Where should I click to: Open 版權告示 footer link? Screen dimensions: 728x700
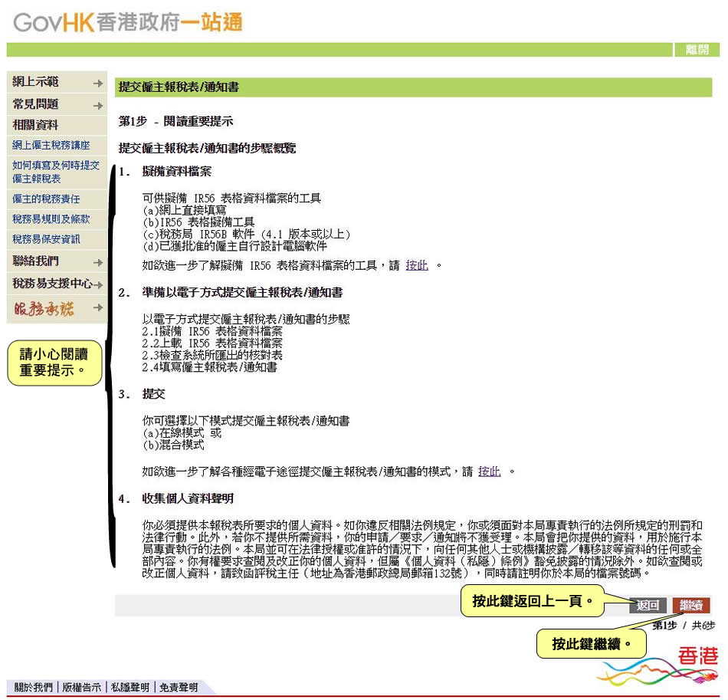[82, 687]
